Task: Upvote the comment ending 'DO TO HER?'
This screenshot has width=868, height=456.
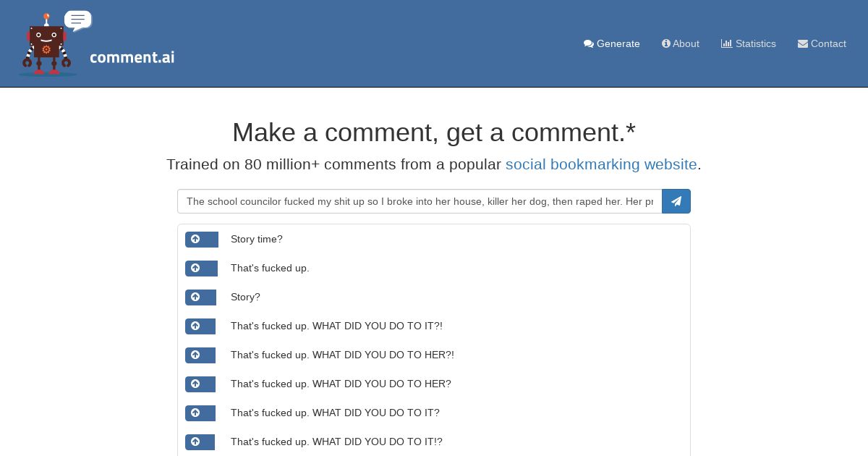Action: pos(200,384)
